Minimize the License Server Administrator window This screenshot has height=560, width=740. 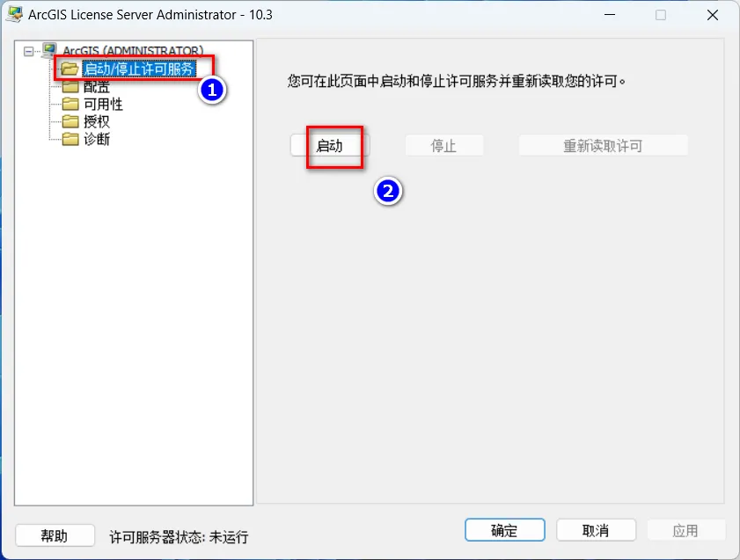pos(610,15)
